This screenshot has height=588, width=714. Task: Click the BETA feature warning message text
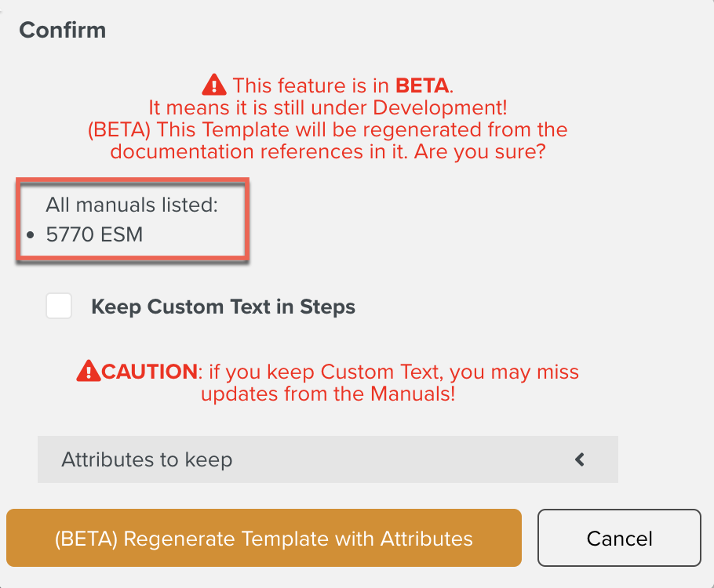[x=357, y=96]
